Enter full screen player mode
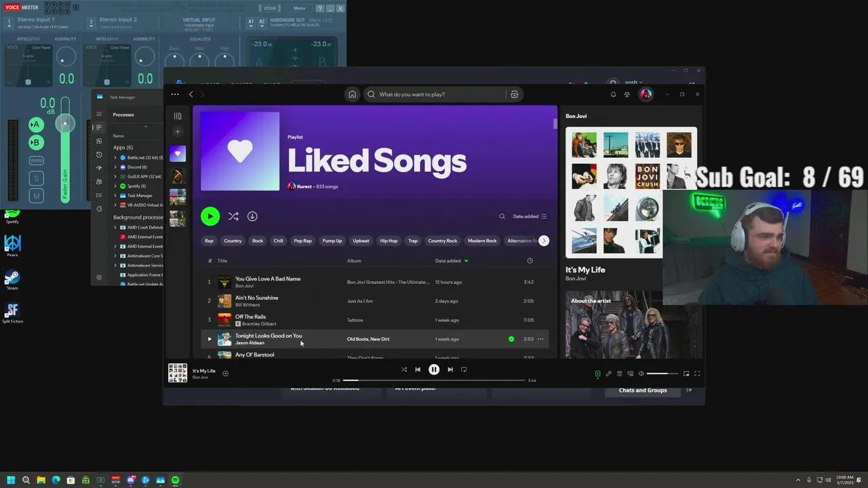The height and width of the screenshot is (488, 868). (696, 373)
